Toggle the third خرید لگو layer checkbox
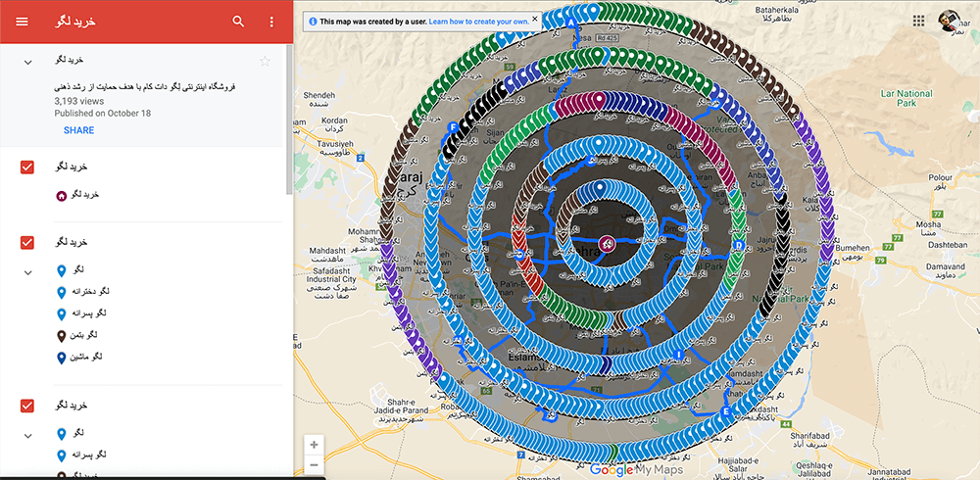This screenshot has width=980, height=480. point(28,406)
